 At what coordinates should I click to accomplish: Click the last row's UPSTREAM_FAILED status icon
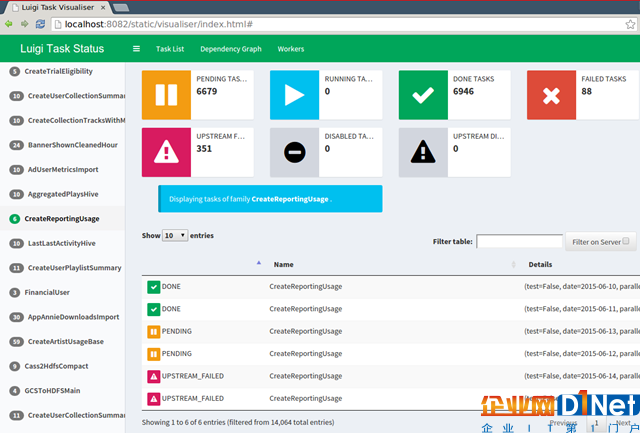(153, 399)
